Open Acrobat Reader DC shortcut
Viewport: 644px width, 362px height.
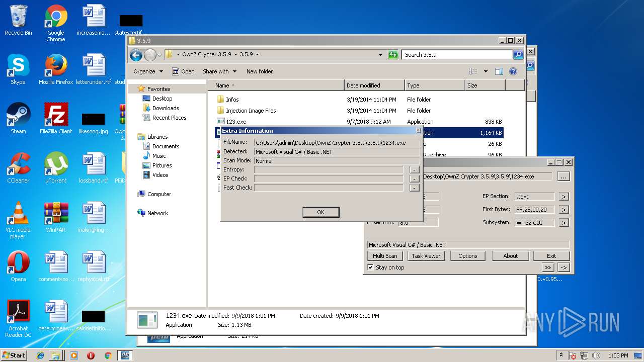point(18,319)
